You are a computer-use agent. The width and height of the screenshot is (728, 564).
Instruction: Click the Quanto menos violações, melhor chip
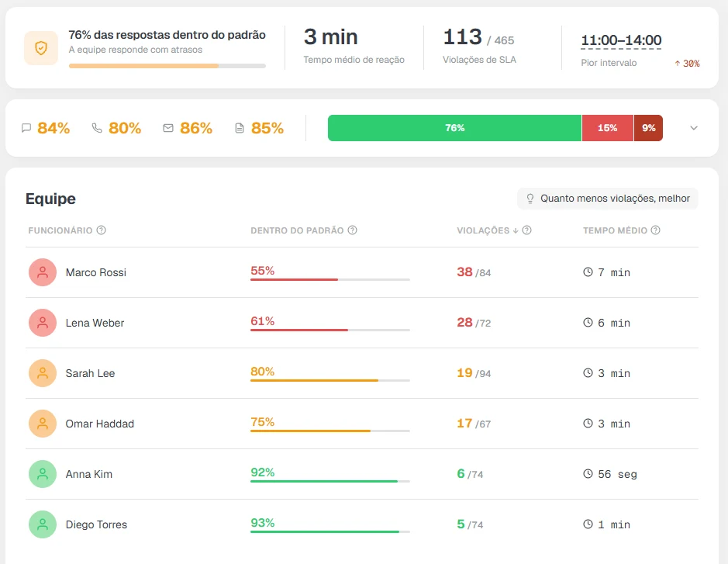tap(607, 199)
